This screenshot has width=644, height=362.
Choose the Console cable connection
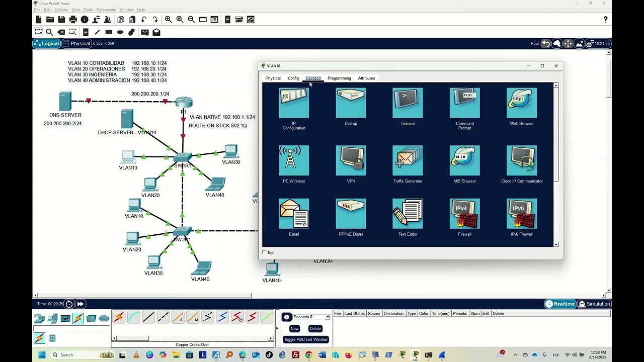(133, 317)
